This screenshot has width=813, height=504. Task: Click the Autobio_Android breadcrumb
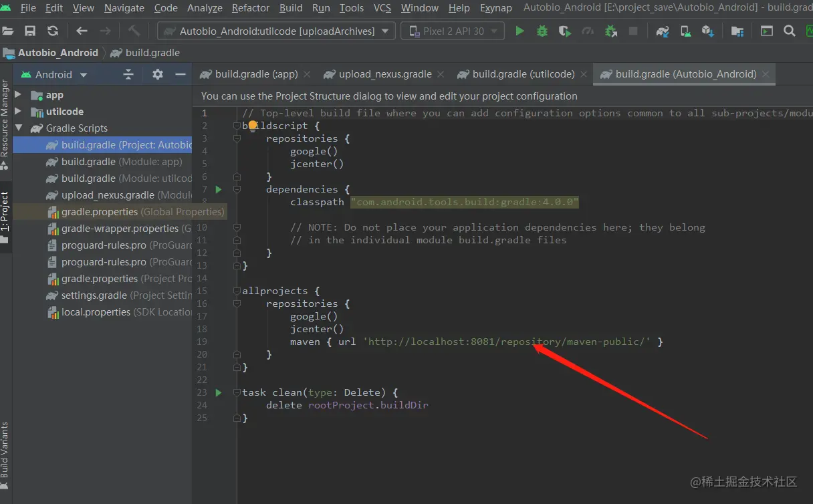51,53
